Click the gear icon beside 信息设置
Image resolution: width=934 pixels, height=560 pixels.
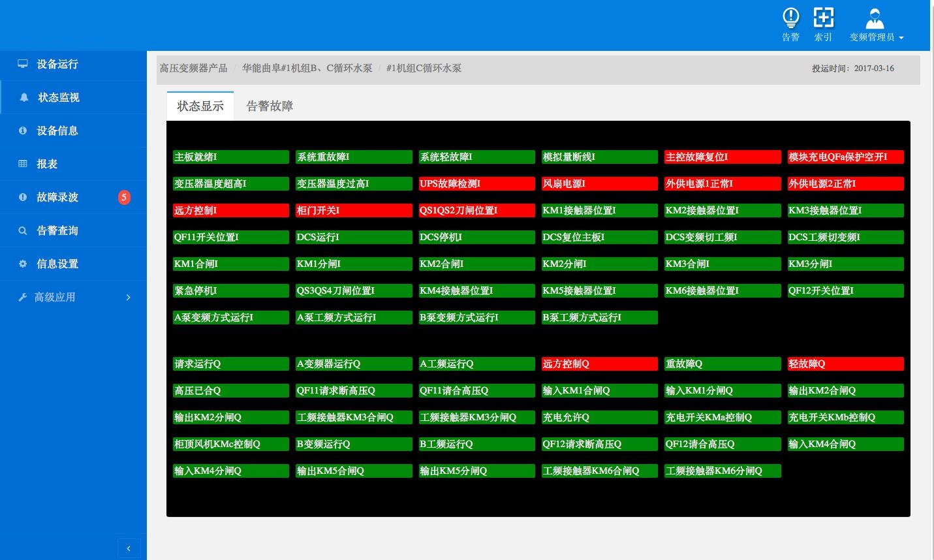(x=23, y=264)
